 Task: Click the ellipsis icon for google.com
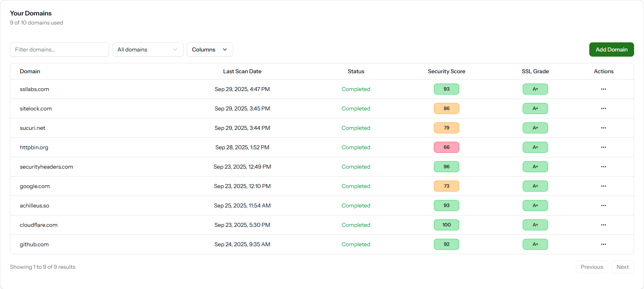(x=603, y=186)
